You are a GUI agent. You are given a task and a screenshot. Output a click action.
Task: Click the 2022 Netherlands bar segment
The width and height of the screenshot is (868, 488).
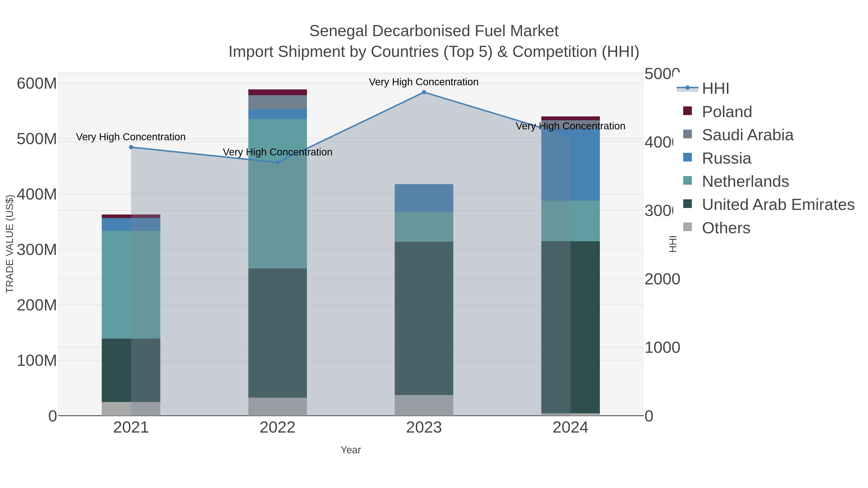point(278,194)
